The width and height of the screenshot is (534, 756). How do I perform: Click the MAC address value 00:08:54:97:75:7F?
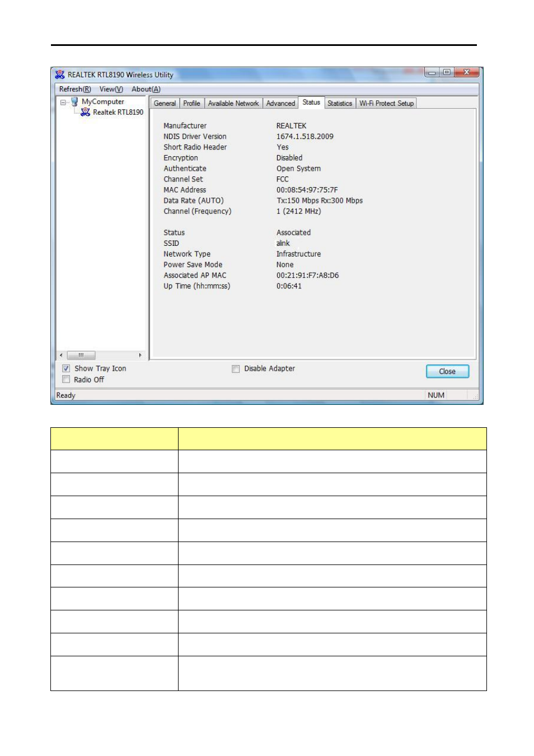(x=307, y=190)
